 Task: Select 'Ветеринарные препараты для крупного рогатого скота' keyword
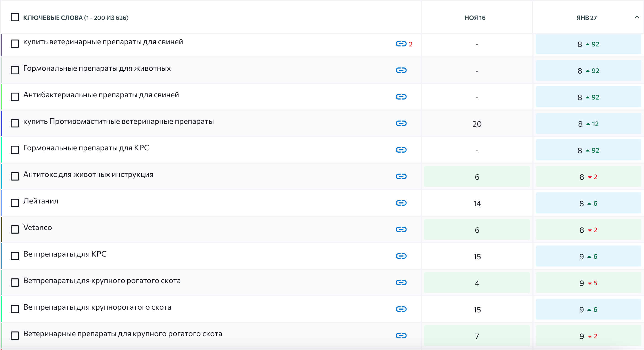point(123,334)
